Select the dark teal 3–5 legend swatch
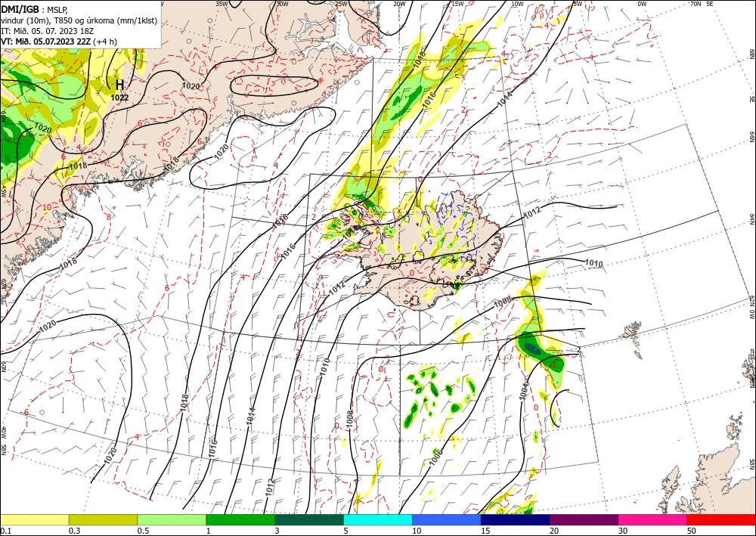This screenshot has width=756, height=536. (309, 519)
